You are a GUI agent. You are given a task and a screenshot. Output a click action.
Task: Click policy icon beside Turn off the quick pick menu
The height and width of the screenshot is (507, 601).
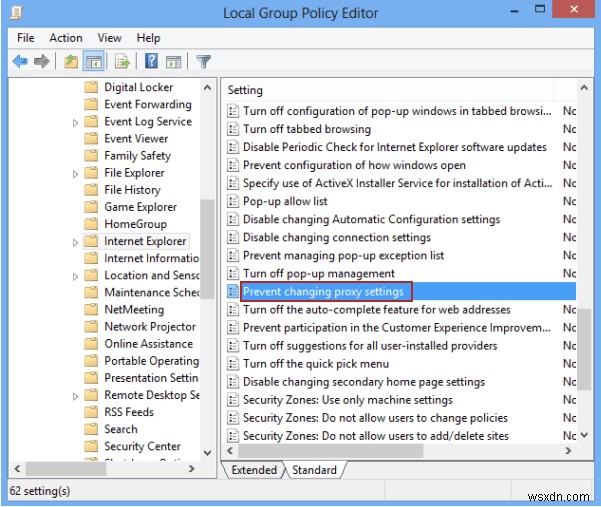point(233,364)
